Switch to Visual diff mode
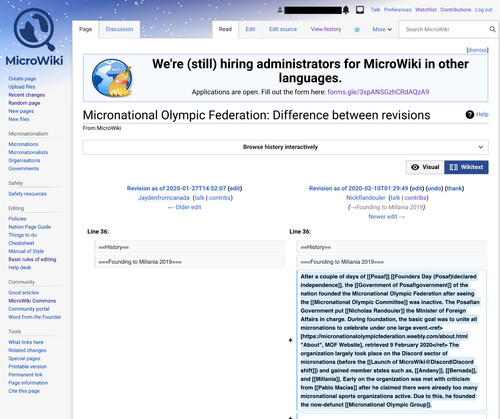The width and height of the screenshot is (500, 419). (x=425, y=167)
